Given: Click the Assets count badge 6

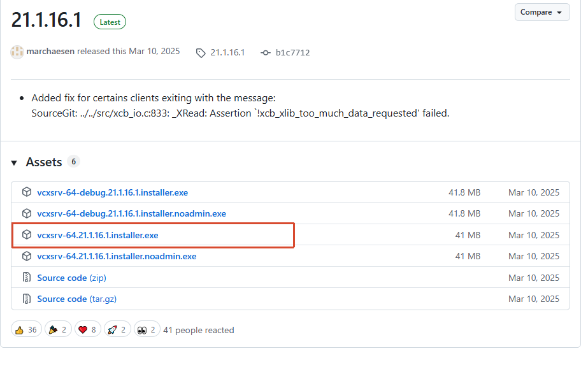Looking at the screenshot, I should point(73,162).
